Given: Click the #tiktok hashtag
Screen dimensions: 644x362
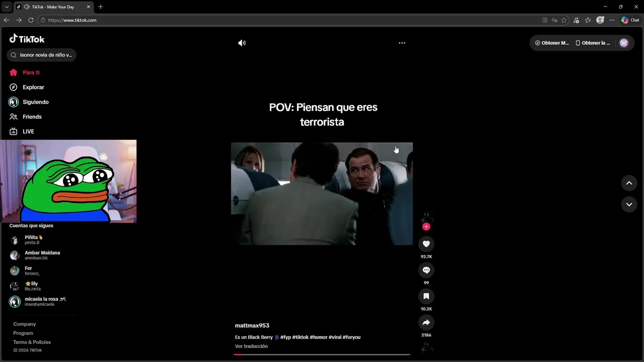Looking at the screenshot, I should (x=300, y=337).
